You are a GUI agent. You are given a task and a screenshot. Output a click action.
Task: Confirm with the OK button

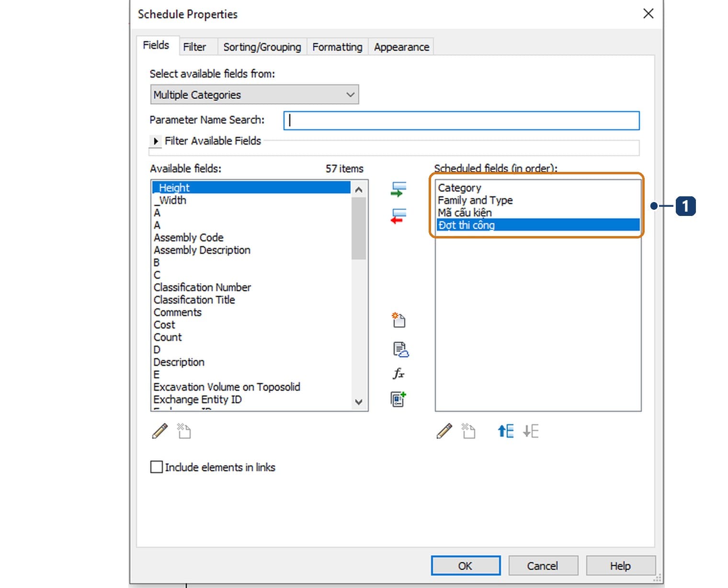point(466,565)
